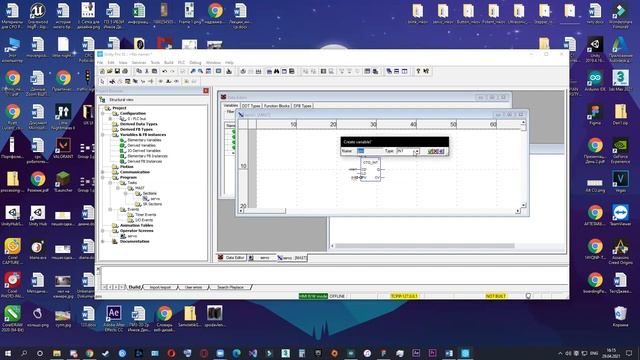Click the New project toolbar icon

tap(102, 71)
